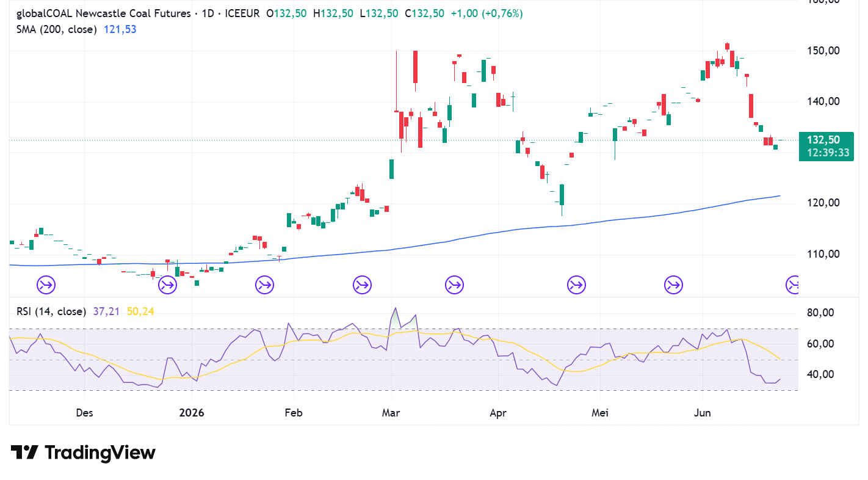
Task: Click the contract roll marker just before Mar
Action: tap(362, 285)
